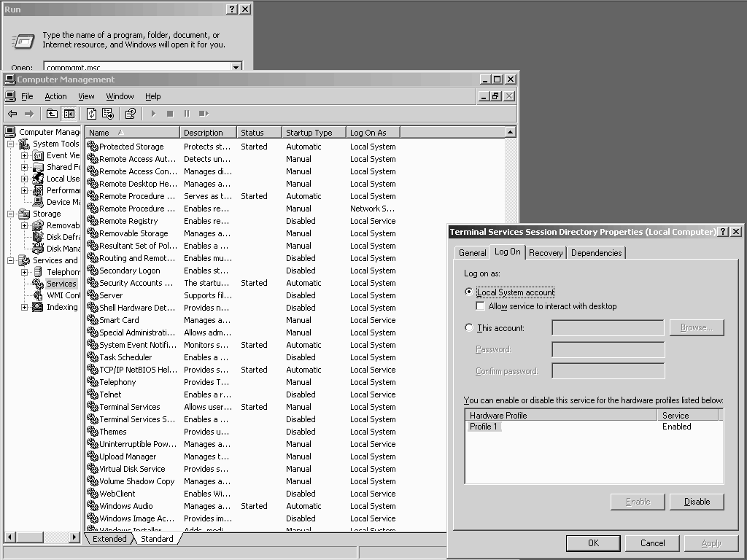The image size is (747, 560).
Task: Select Profile 1 in hardware profile list
Action: [x=484, y=427]
